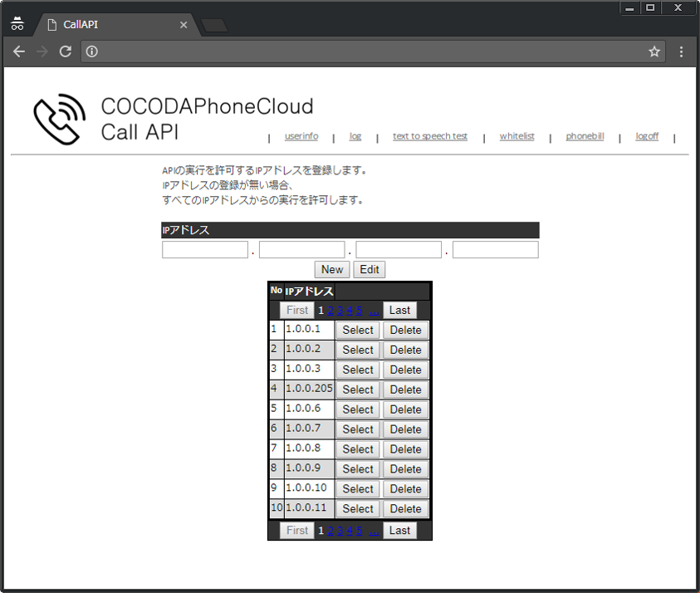Select the 1.0.0.205 row
Screen dimensions: 700x593
358,390
